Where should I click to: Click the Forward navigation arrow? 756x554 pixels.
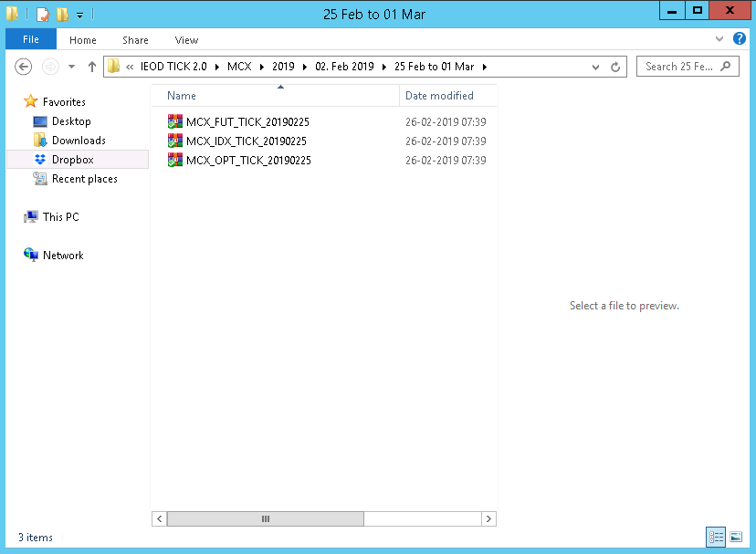pyautogui.click(x=50, y=67)
